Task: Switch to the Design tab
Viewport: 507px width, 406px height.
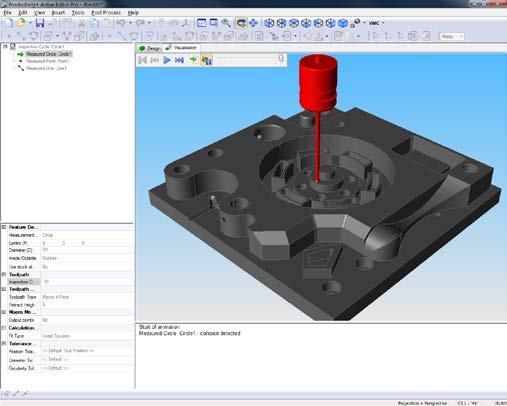Action: [x=150, y=48]
